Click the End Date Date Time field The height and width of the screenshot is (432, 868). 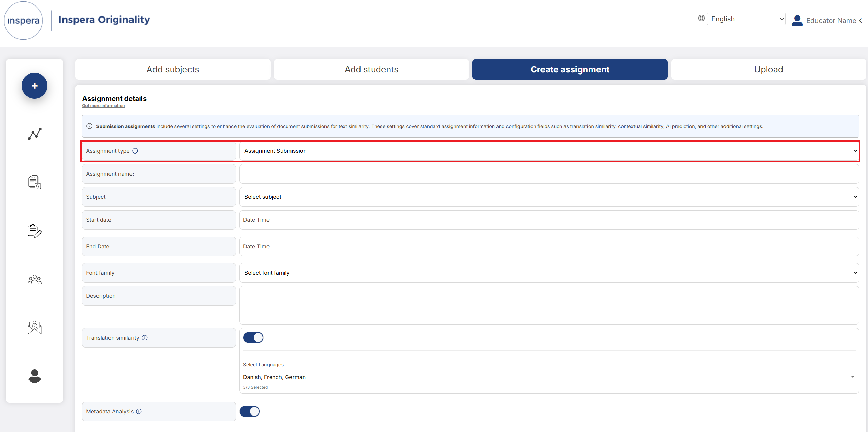(549, 246)
